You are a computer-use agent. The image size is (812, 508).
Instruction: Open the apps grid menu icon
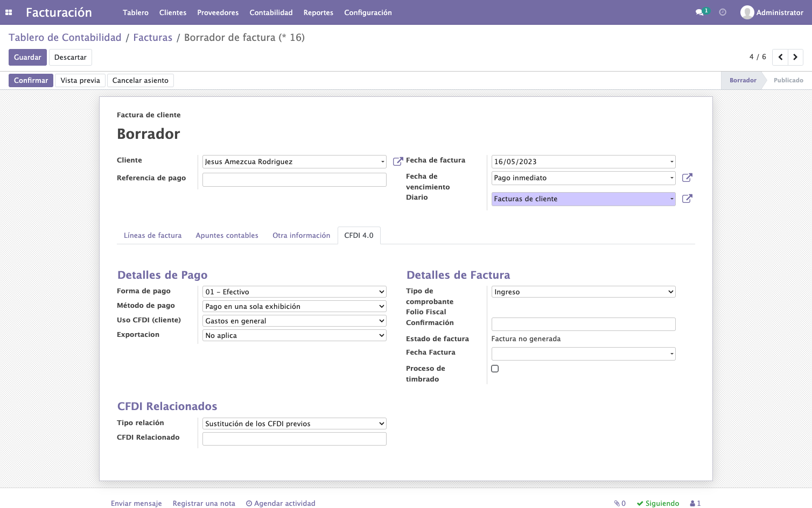pos(9,12)
